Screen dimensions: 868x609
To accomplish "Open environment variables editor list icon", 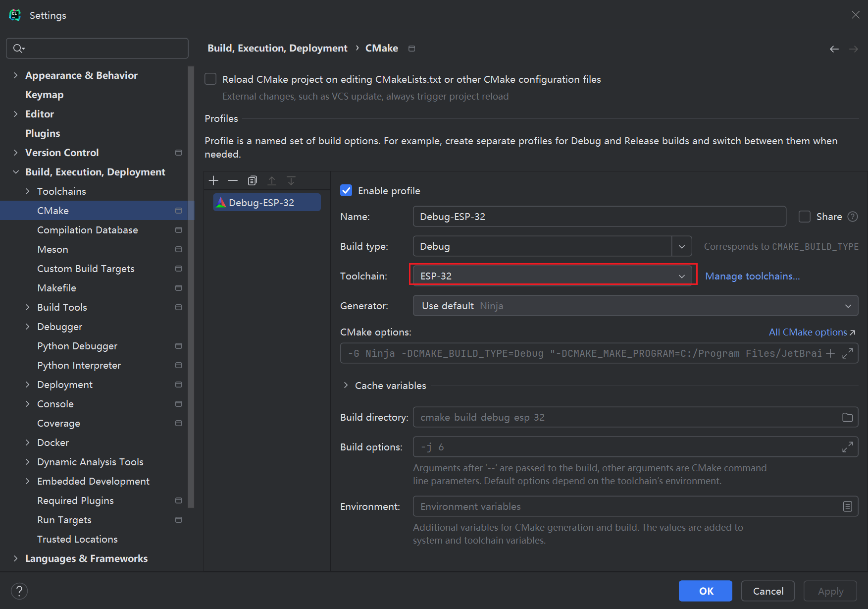I will tap(847, 506).
